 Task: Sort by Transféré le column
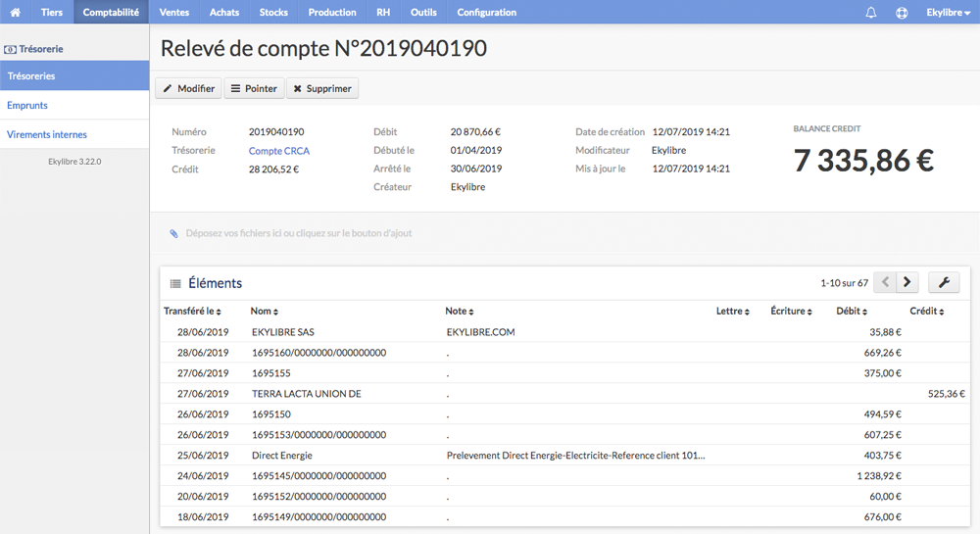192,311
